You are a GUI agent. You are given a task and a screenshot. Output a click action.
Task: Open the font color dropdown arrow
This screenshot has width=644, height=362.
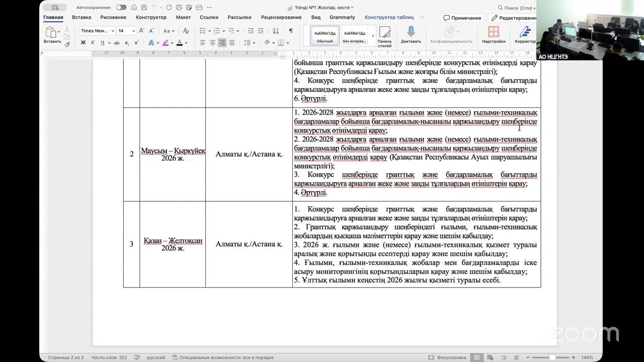click(186, 43)
